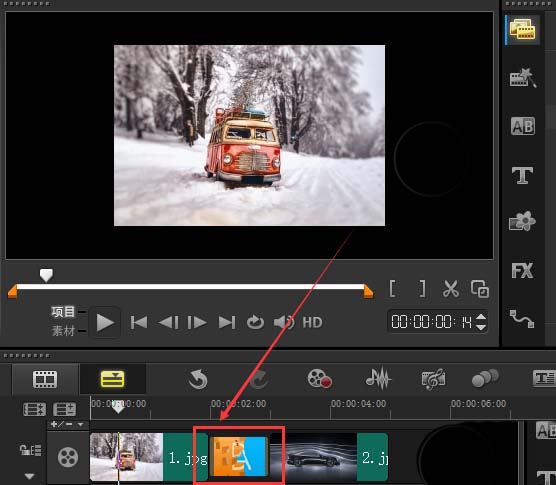Select the transition between clips
The width and height of the screenshot is (556, 485).
pos(238,456)
